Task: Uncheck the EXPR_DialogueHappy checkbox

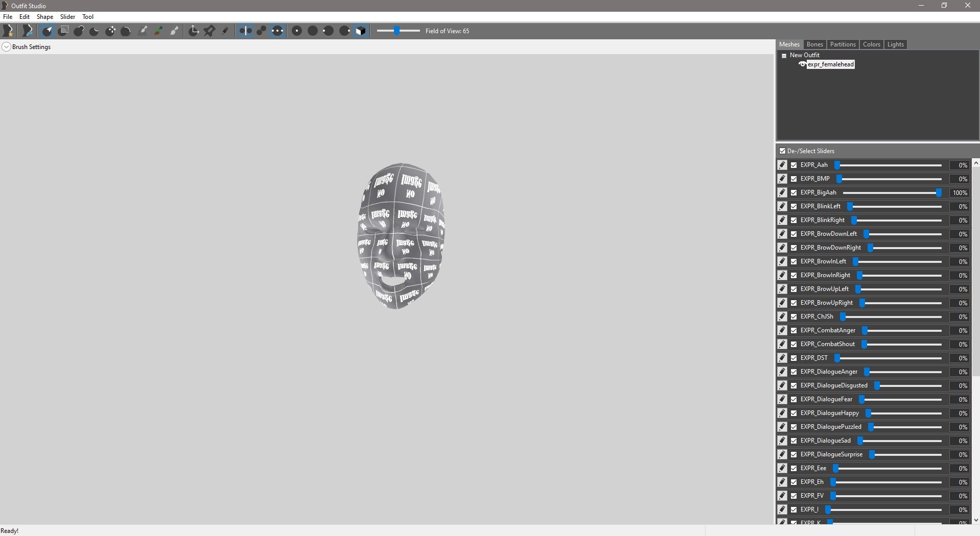Action: coord(794,413)
